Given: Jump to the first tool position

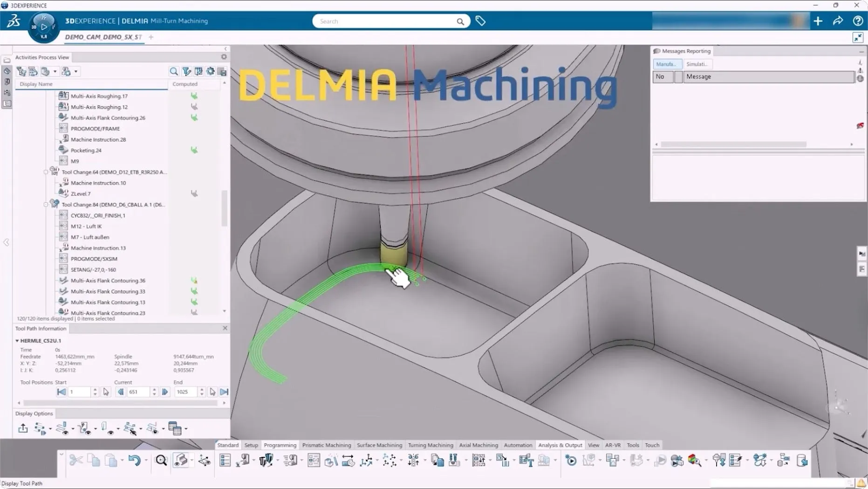Looking at the screenshot, I should (61, 392).
